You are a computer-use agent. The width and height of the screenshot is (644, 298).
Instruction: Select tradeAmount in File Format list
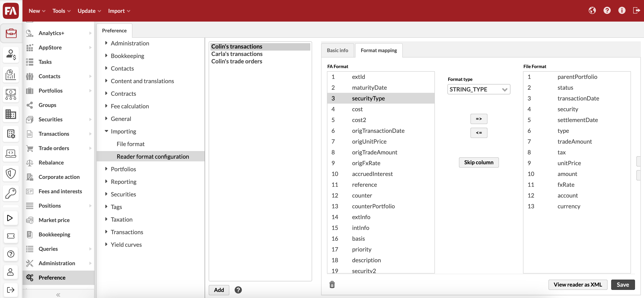click(x=577, y=141)
